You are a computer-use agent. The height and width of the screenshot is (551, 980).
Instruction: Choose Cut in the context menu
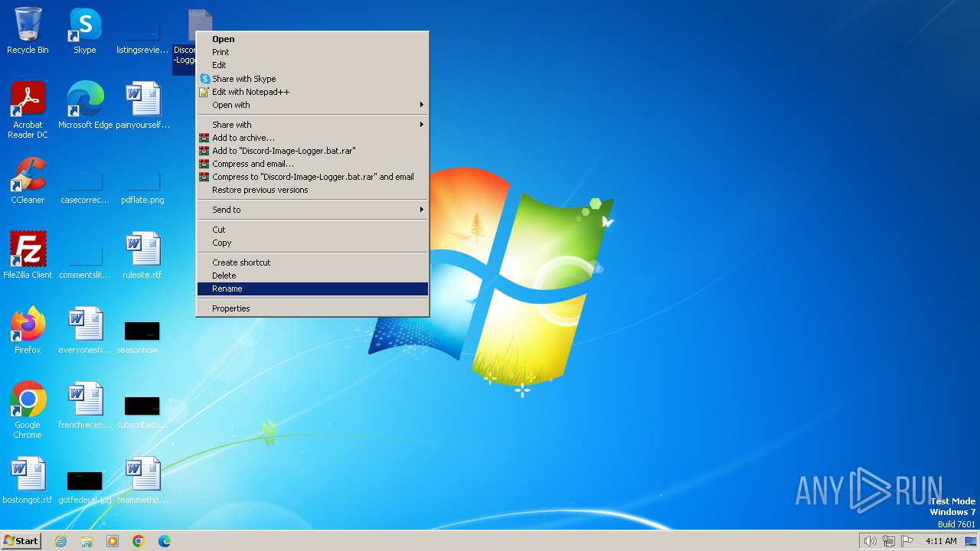pos(312,230)
